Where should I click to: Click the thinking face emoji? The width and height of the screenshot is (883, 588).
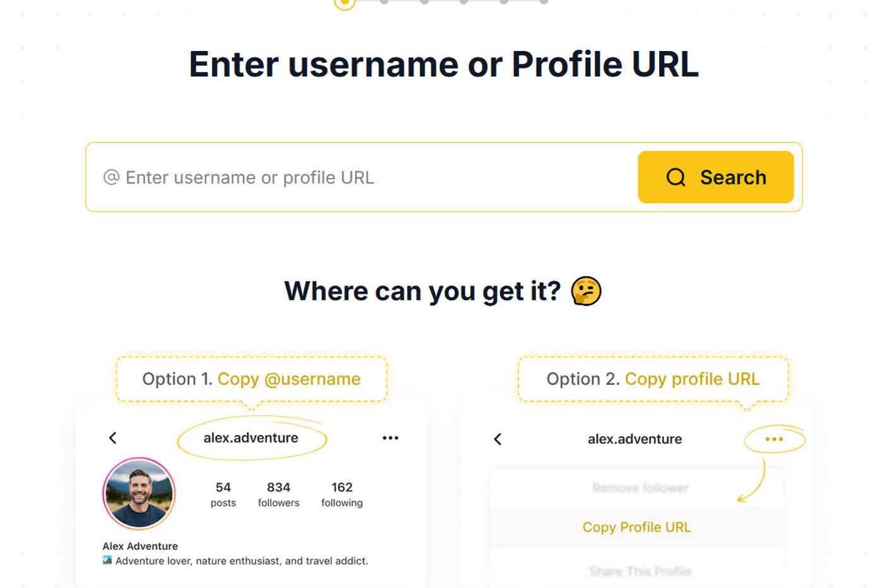(586, 291)
